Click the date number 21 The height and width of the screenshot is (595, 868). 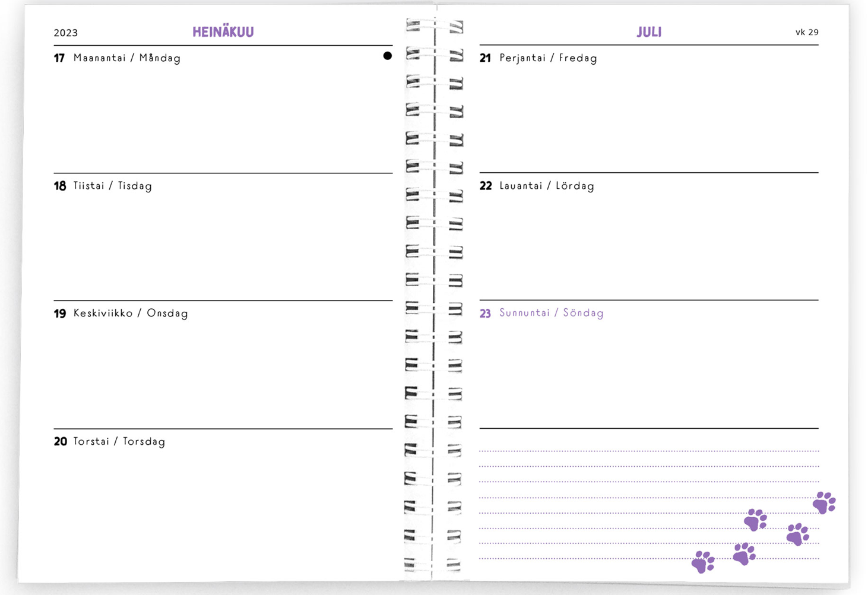[485, 58]
